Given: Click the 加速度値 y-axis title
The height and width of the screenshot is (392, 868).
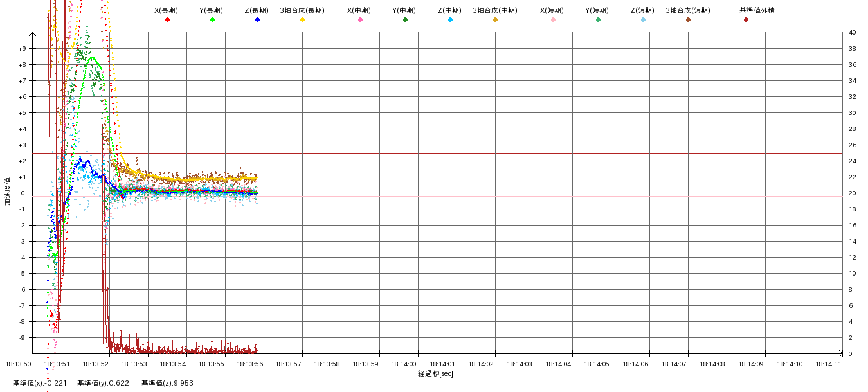Looking at the screenshot, I should (x=8, y=192).
